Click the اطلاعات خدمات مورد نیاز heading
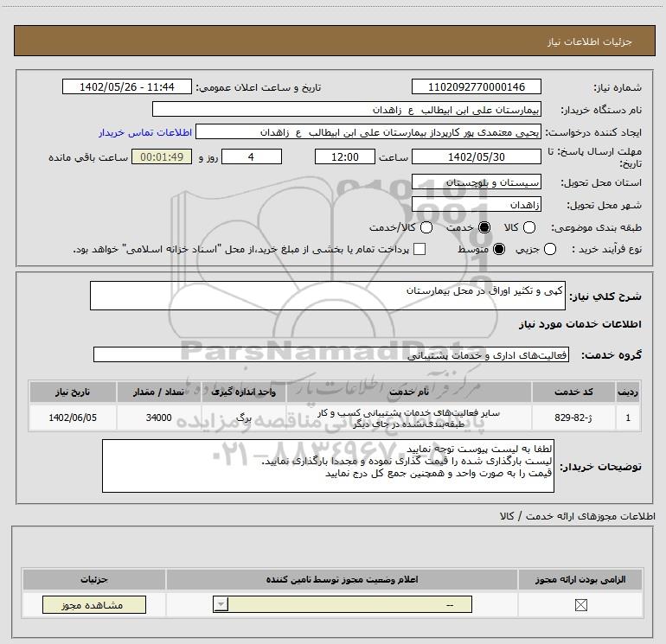Screen dimensions: 666x644 580,324
